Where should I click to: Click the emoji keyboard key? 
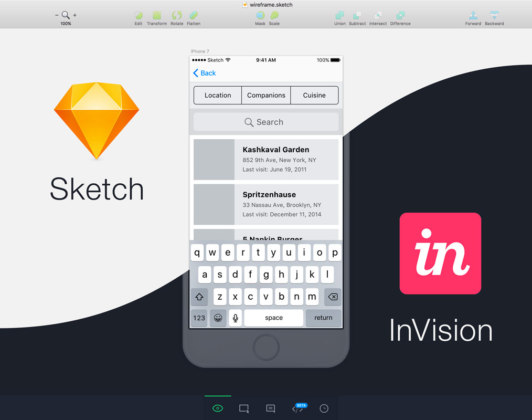coord(218,318)
